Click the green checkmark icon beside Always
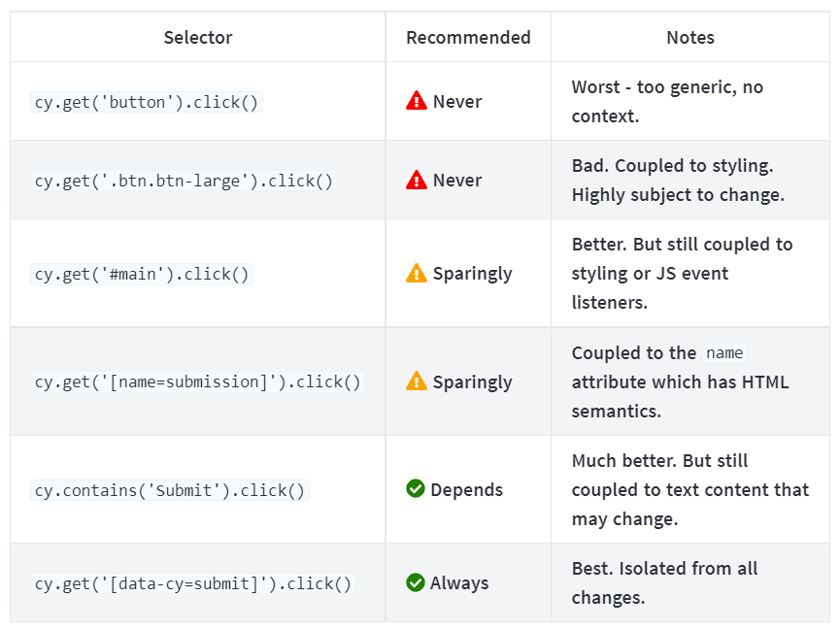The image size is (840, 630). (416, 582)
